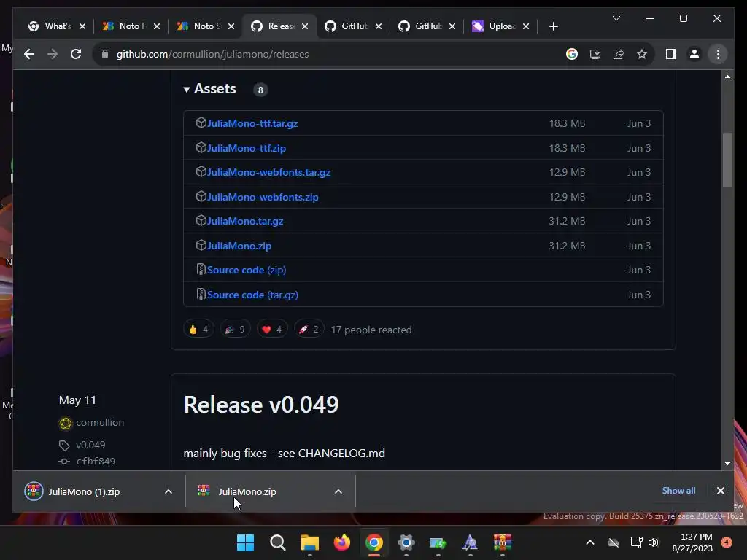Expand options for JuliaMono (1).zip download
747x560 pixels.
[x=169, y=492]
